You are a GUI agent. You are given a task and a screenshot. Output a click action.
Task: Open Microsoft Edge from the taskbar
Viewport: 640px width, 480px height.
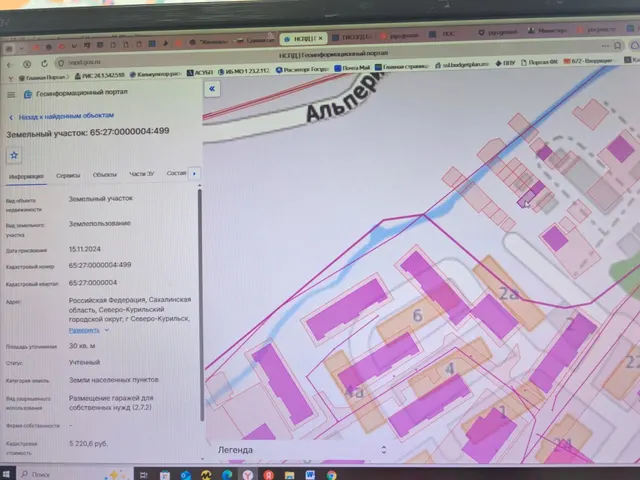tap(227, 475)
